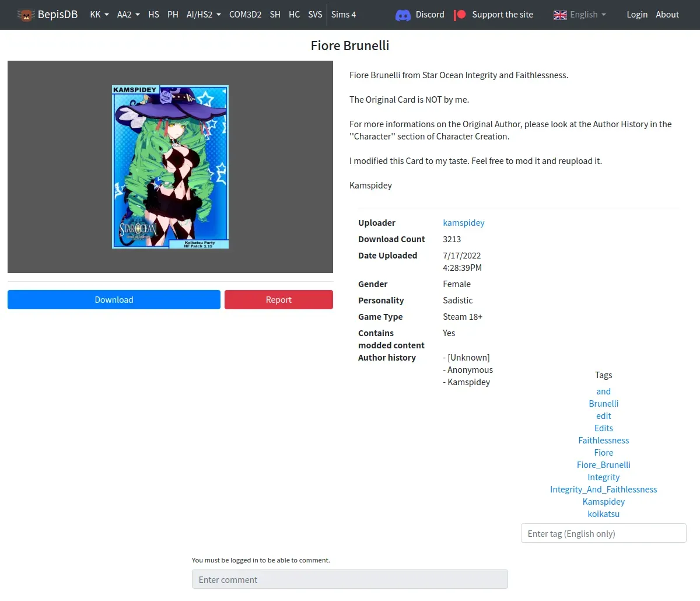700x601 pixels.
Task: Select the 'edit' tag
Action: pyautogui.click(x=604, y=416)
